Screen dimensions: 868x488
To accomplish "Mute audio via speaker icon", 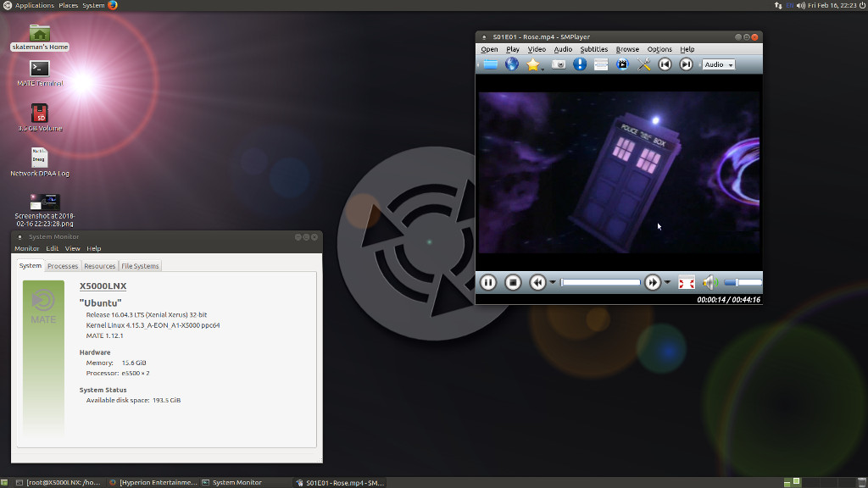I will click(710, 283).
